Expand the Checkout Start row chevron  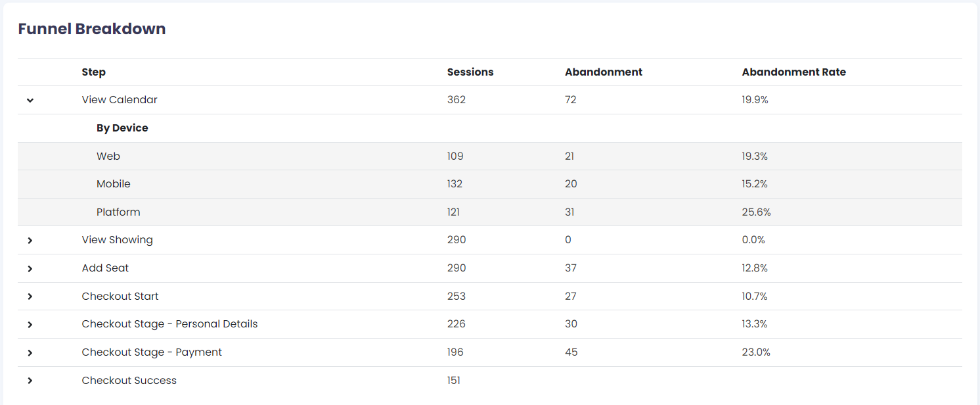[x=30, y=297]
